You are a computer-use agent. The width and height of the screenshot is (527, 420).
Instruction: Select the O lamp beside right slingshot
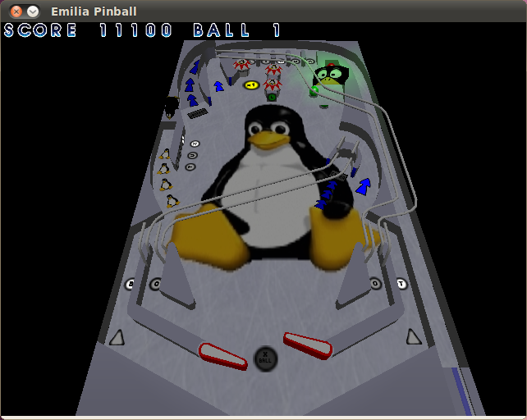pos(375,284)
